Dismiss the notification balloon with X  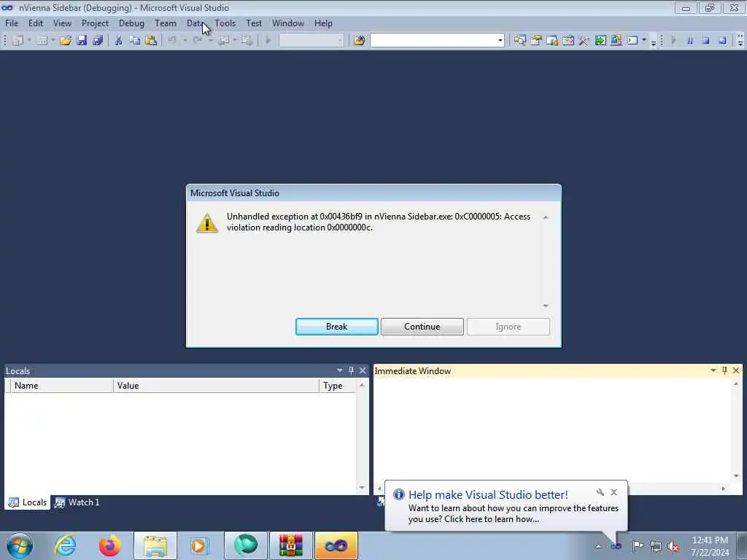[614, 492]
